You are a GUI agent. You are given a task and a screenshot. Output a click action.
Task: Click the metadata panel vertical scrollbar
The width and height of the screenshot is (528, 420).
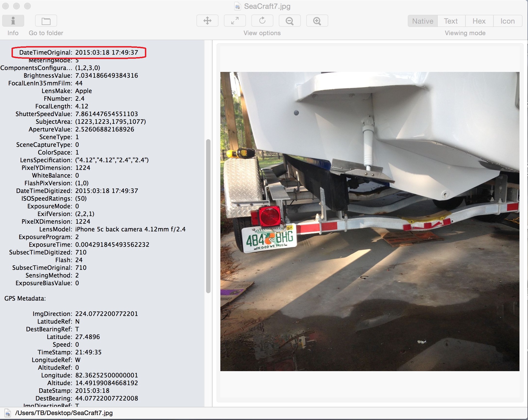point(208,216)
